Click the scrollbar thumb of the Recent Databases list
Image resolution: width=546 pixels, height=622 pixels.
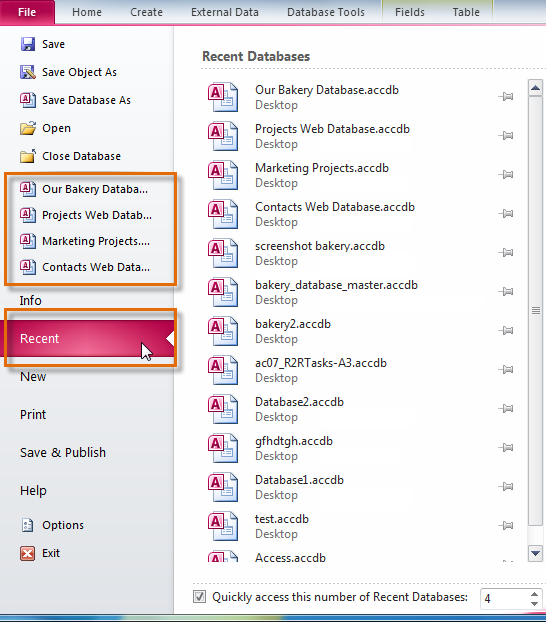[535, 311]
